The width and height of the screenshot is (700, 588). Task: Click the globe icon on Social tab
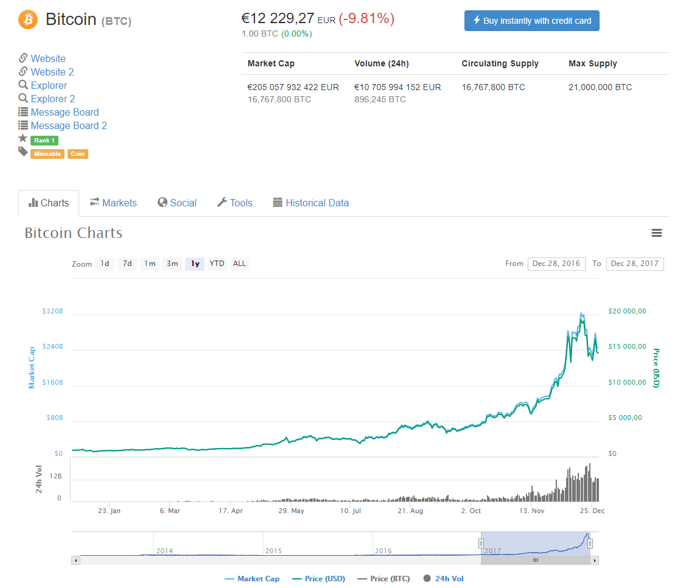pyautogui.click(x=162, y=202)
